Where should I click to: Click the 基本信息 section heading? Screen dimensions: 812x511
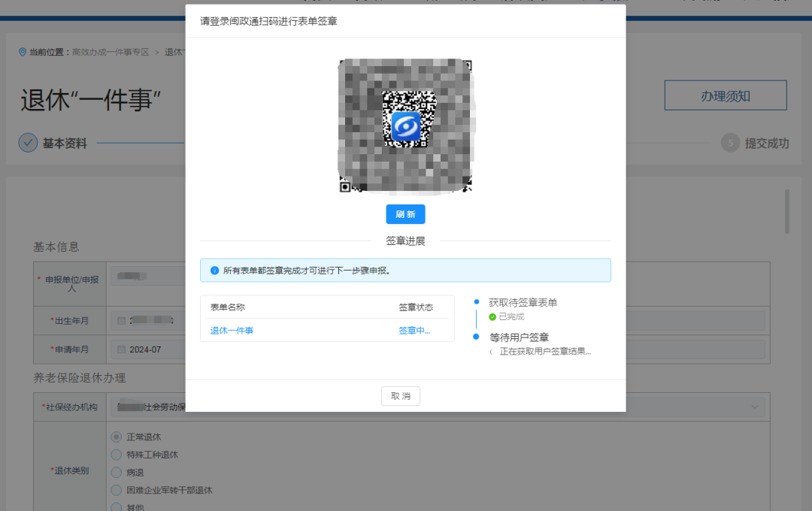coord(56,247)
